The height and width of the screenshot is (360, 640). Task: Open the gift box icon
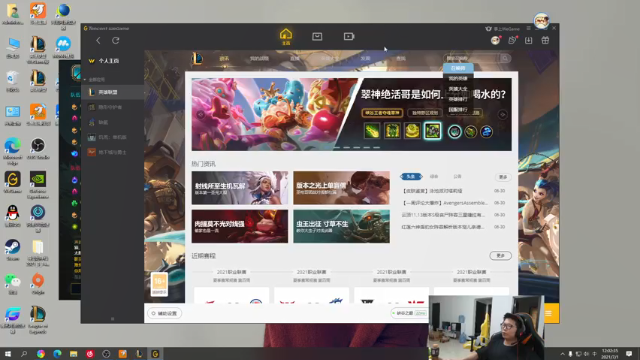[545, 40]
